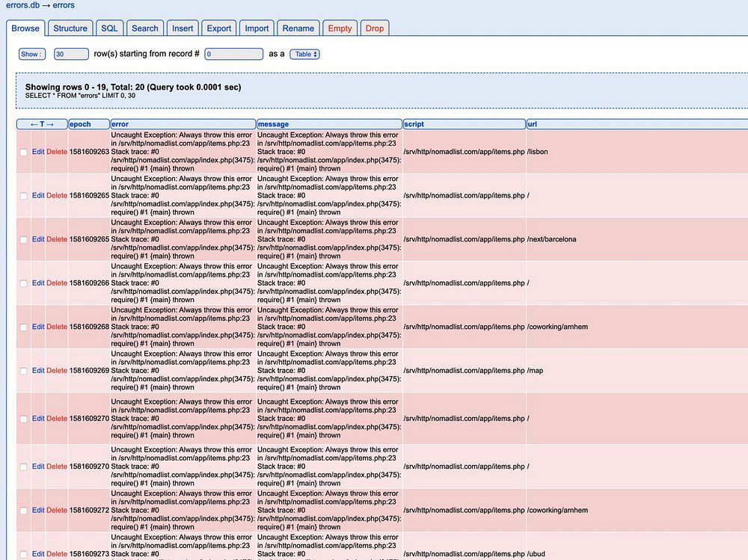This screenshot has height=560, width=748.
Task: Switch to the SQL tab
Action: (109, 28)
